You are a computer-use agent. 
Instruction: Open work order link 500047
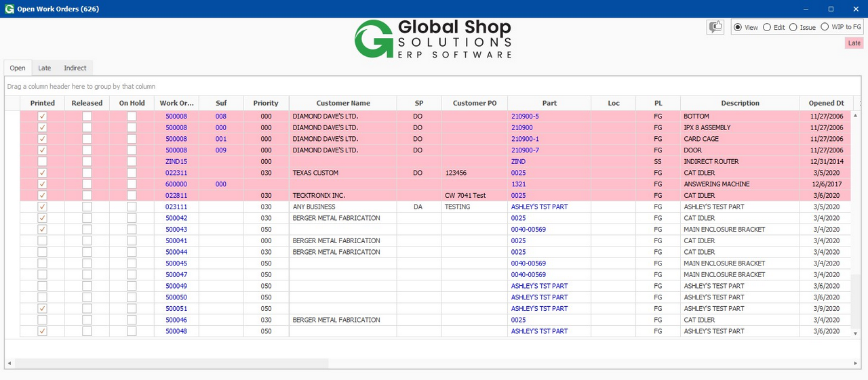pyautogui.click(x=176, y=275)
